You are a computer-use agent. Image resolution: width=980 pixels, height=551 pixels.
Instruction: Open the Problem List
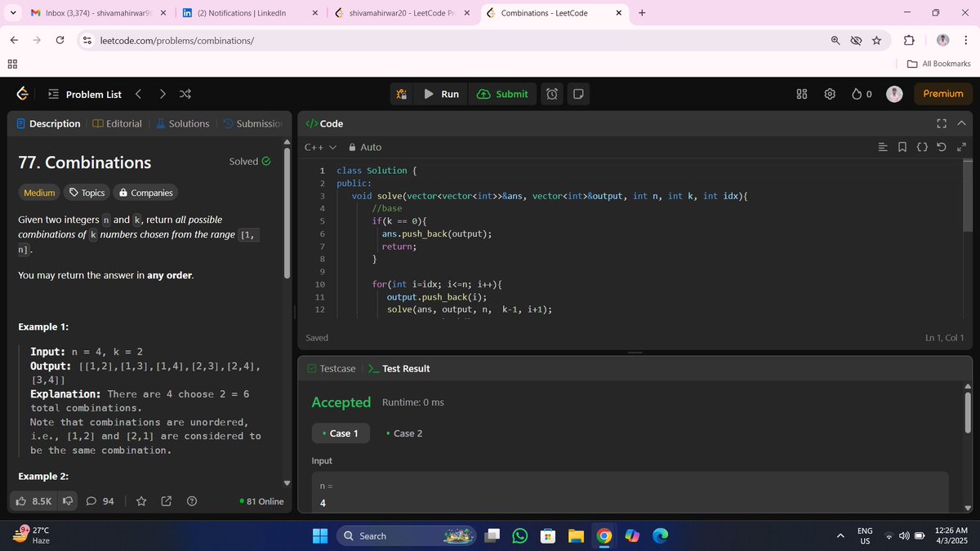(84, 94)
